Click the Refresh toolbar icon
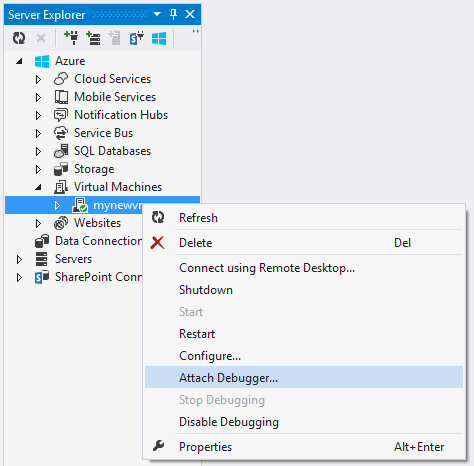This screenshot has height=466, width=474. tap(19, 38)
